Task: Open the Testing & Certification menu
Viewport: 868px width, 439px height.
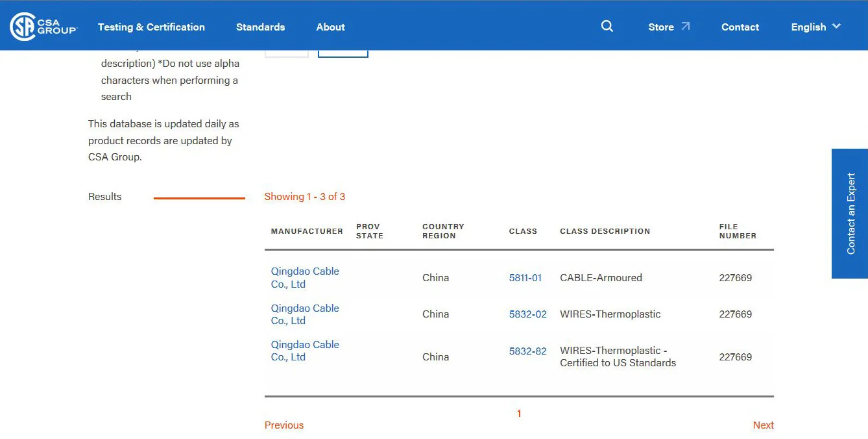Action: [151, 27]
